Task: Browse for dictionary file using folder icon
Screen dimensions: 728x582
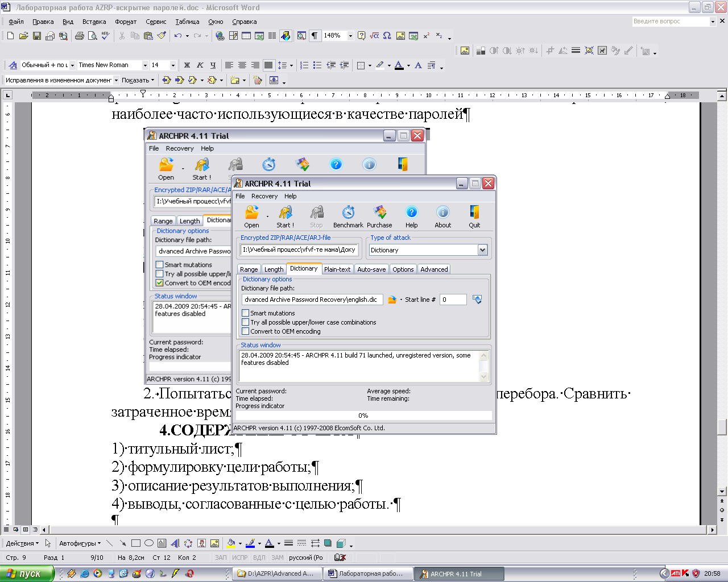Action: click(x=392, y=300)
